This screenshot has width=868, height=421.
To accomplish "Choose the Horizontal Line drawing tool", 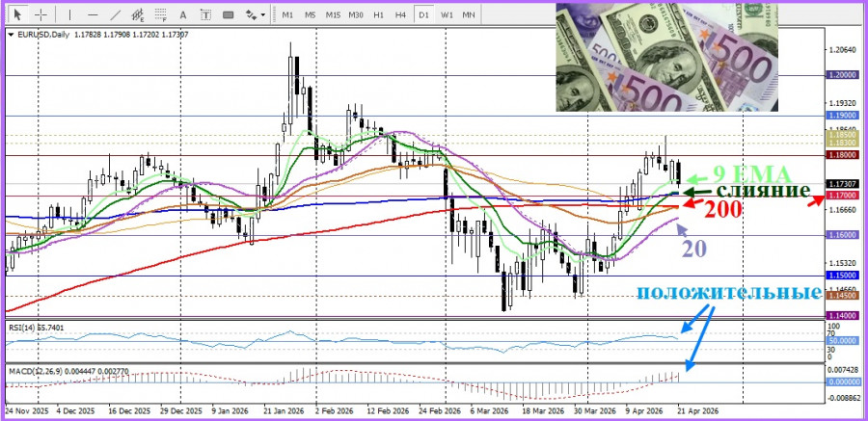I will point(93,14).
